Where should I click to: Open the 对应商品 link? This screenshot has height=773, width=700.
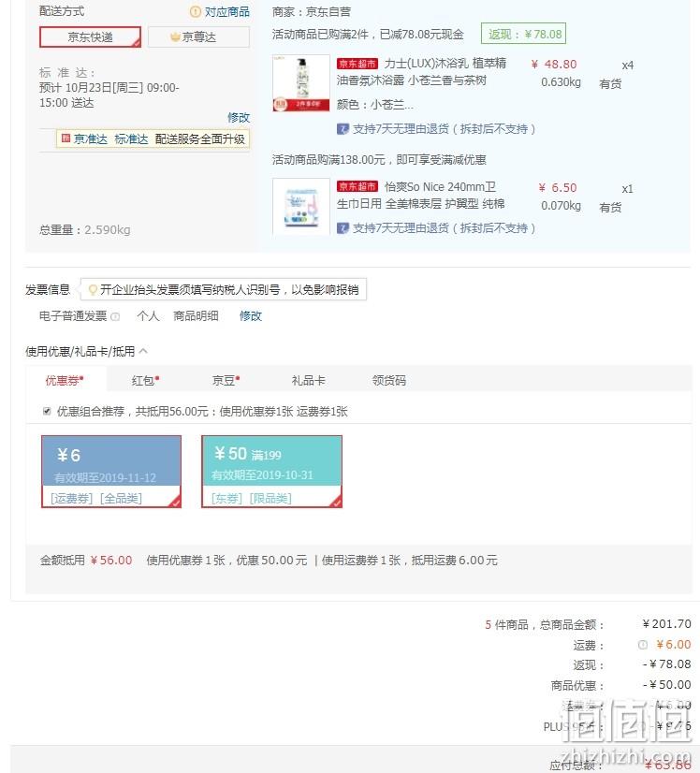[x=226, y=11]
